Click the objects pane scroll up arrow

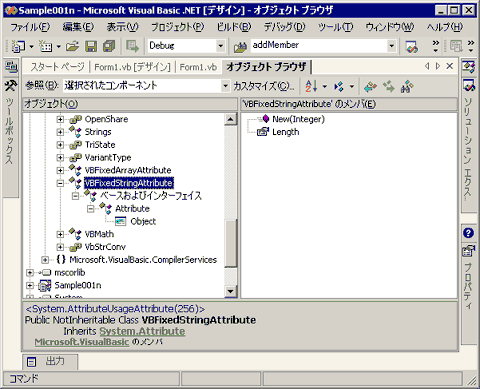(x=230, y=119)
